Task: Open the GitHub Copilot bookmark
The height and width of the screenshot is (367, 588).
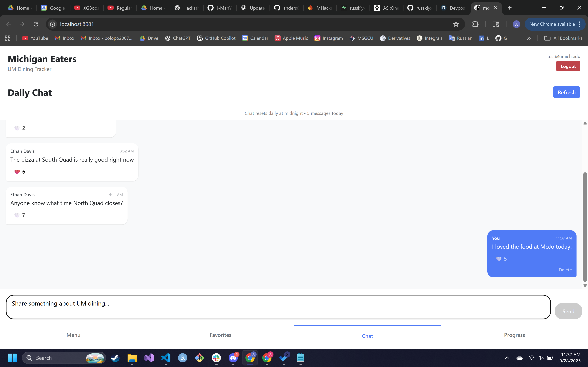Action: pyautogui.click(x=216, y=38)
